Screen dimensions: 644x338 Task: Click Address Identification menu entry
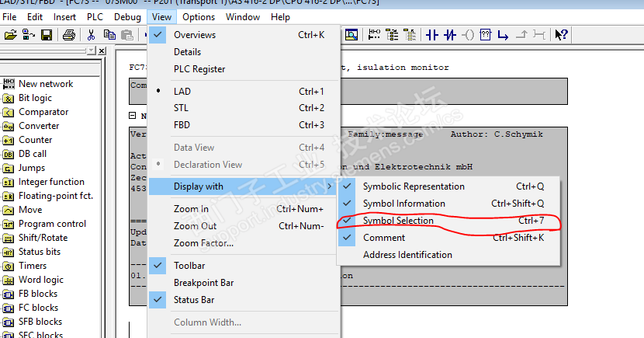click(407, 255)
